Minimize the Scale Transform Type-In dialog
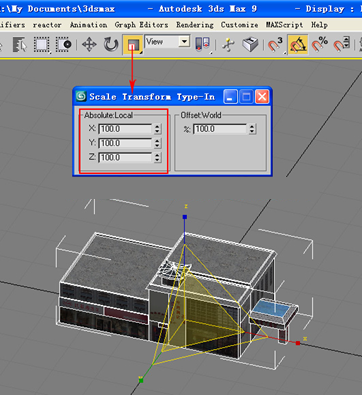362x395 pixels. coord(230,97)
